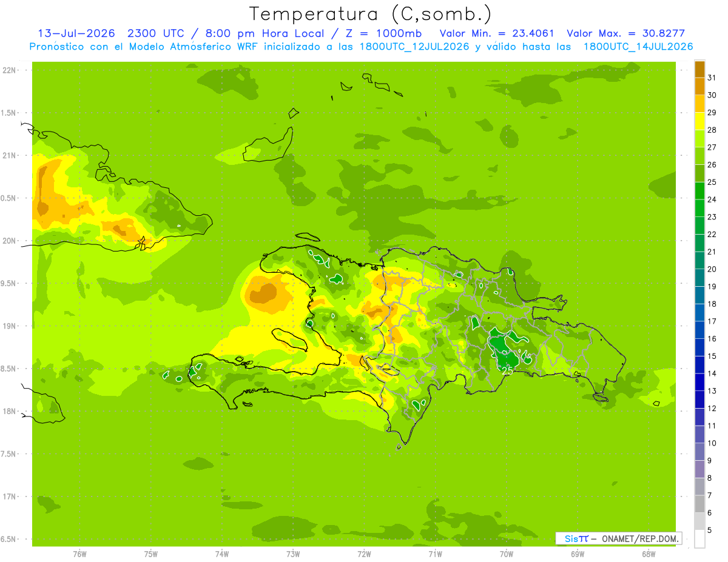Click the "21N" latitude label
Image resolution: width=728 pixels, height=562 pixels.
(8, 155)
